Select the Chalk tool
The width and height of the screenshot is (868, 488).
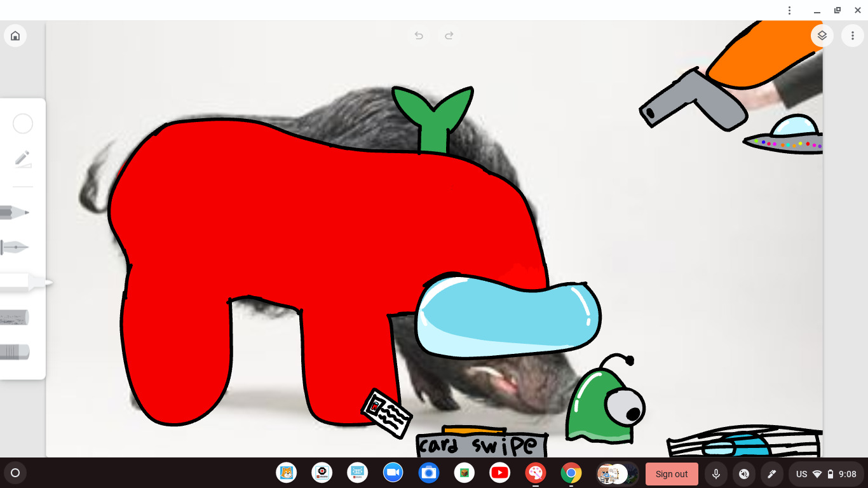[x=15, y=317]
